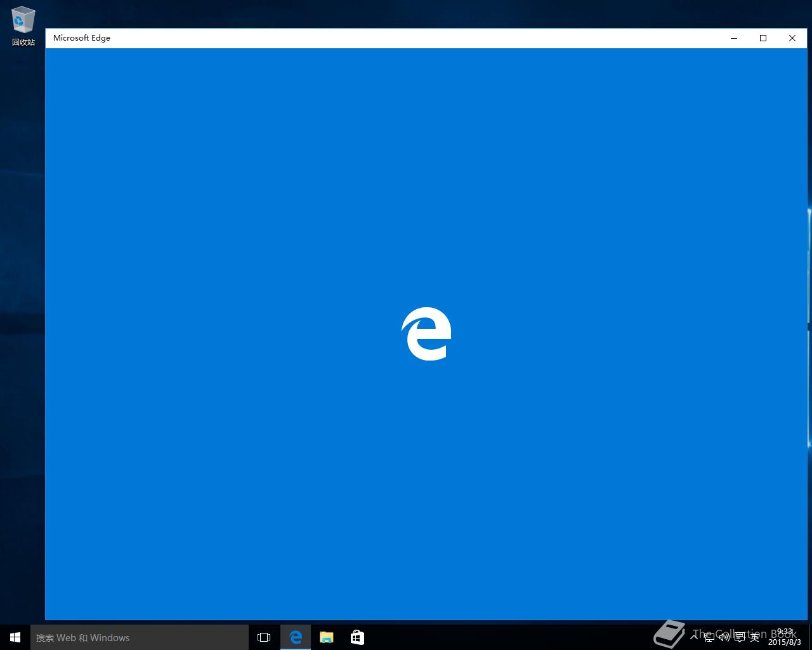Click the Show desktop strip beside clock
The width and height of the screenshot is (812, 650).
tap(810, 637)
